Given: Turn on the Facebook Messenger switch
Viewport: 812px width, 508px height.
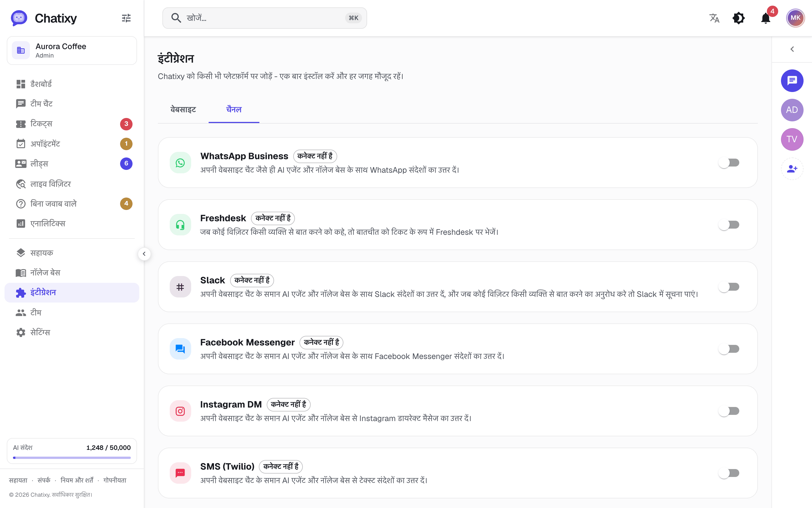Looking at the screenshot, I should (729, 349).
